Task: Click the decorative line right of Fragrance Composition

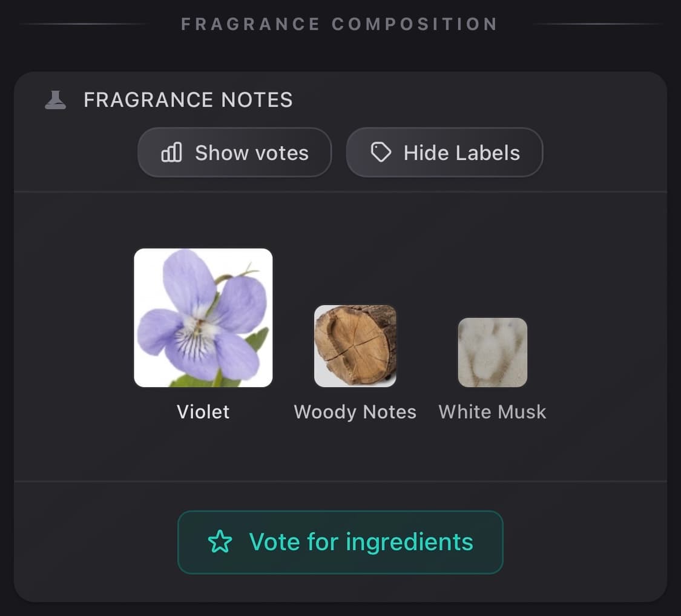Action: point(598,24)
